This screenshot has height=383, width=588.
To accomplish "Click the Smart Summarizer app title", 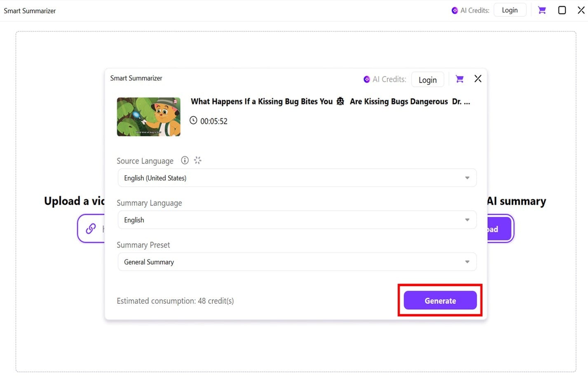I will [29, 10].
